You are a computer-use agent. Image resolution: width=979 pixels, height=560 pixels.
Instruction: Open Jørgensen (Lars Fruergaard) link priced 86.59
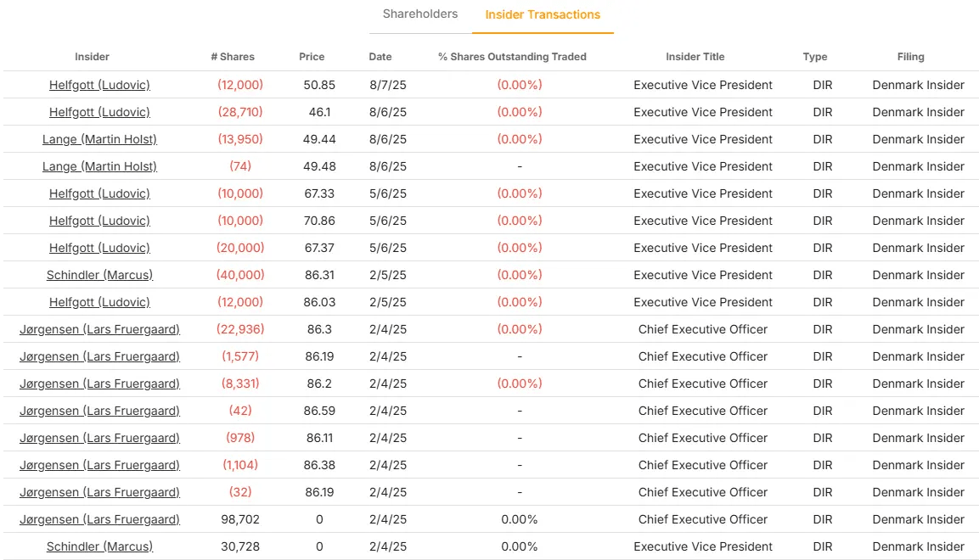tap(99, 411)
